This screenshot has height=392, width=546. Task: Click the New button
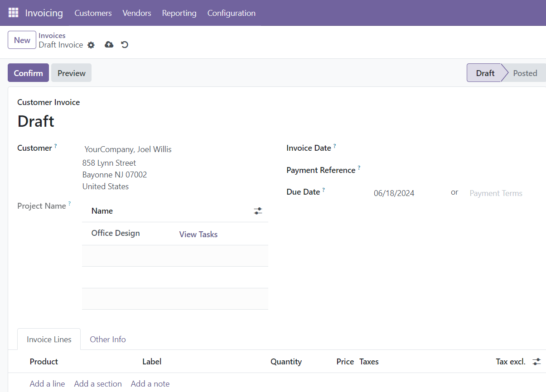tap(22, 40)
